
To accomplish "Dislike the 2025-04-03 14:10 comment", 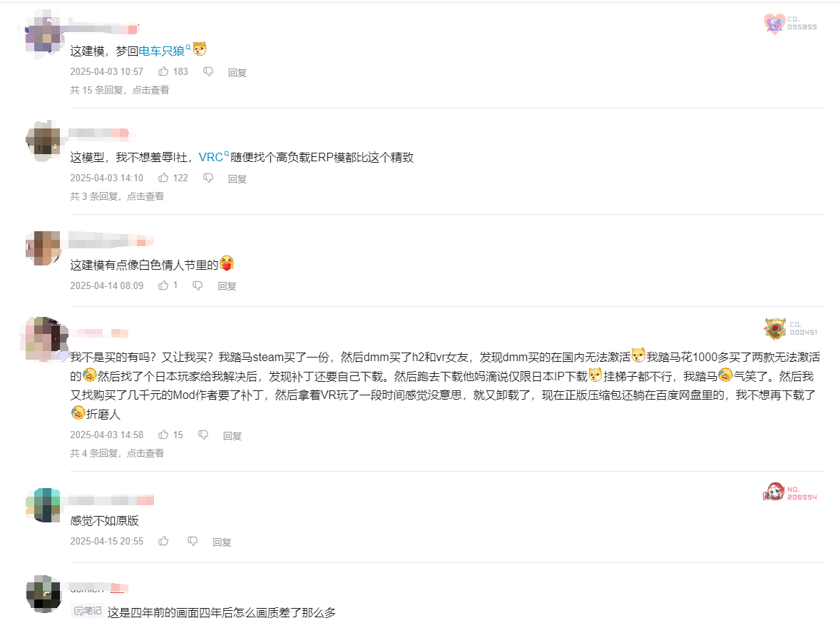I will coord(208,178).
